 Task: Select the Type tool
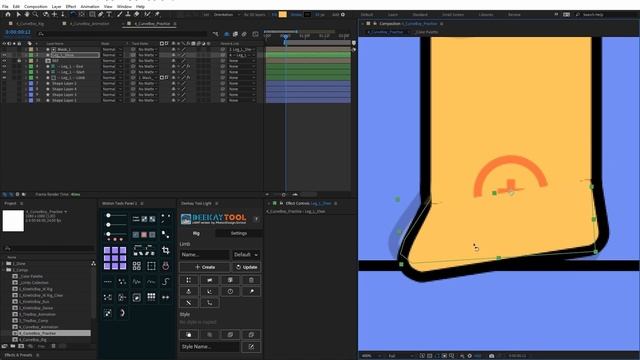109,14
